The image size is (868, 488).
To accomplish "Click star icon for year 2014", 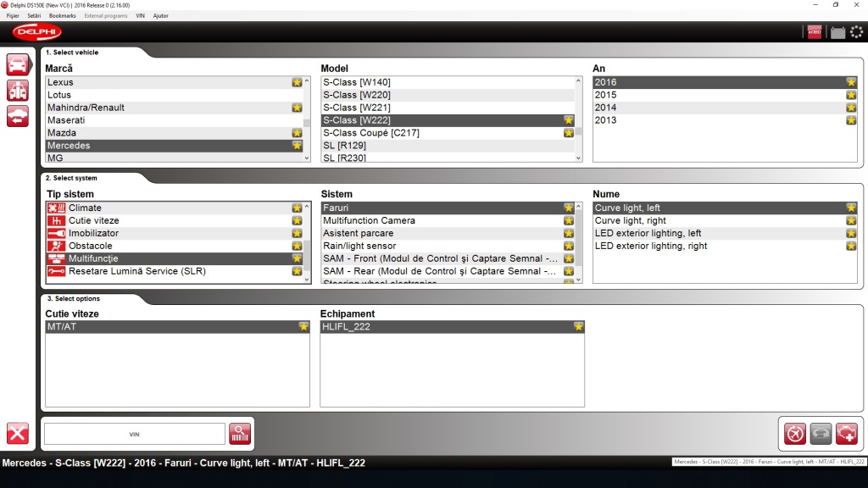I will coord(851,108).
